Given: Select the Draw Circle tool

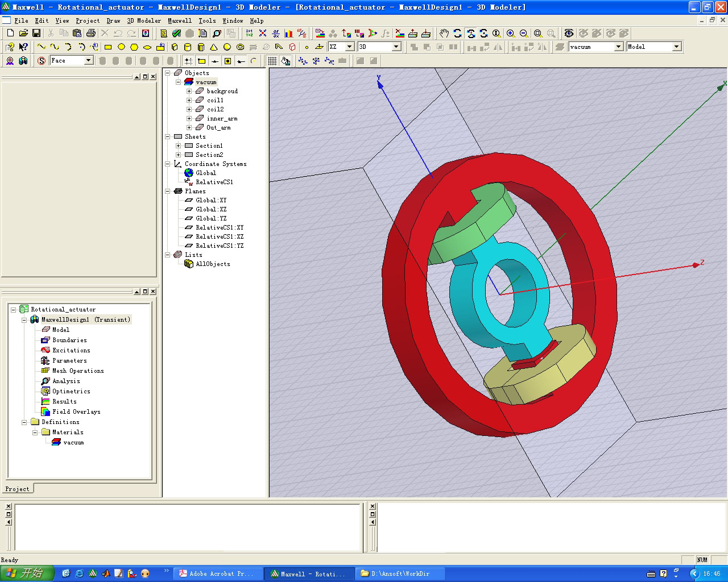Looking at the screenshot, I should 121,47.
